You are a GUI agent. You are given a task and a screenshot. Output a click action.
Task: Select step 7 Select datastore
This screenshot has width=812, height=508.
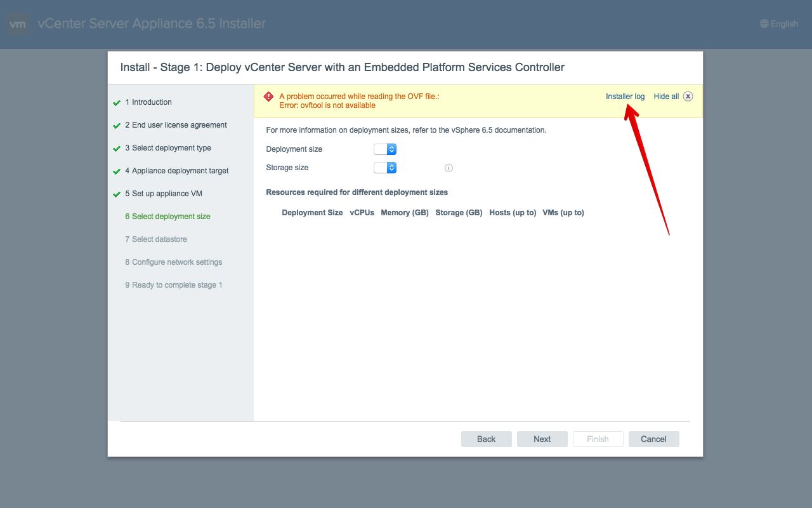click(156, 239)
